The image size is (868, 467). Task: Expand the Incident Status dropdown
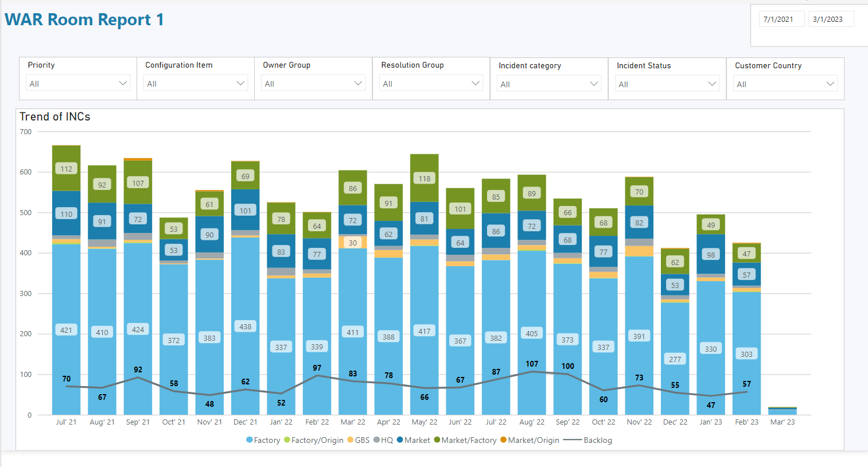(x=667, y=84)
